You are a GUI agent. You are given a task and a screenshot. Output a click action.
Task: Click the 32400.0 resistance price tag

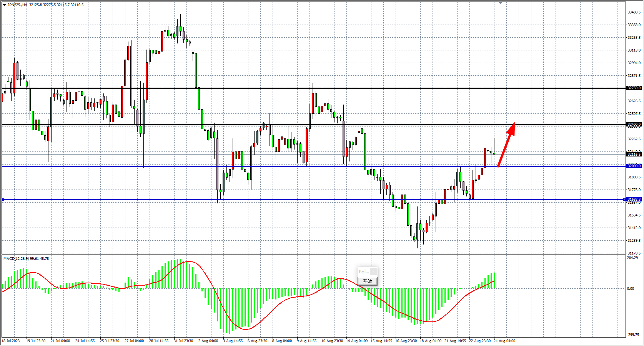(x=634, y=125)
